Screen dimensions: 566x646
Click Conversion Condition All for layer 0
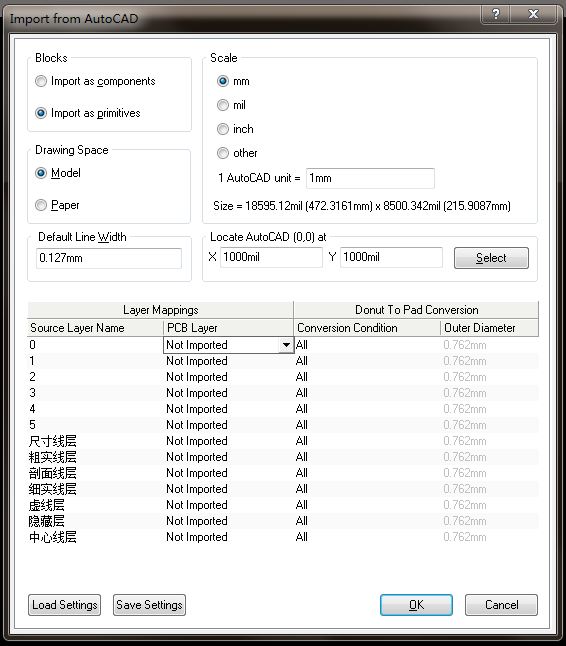[x=367, y=345]
